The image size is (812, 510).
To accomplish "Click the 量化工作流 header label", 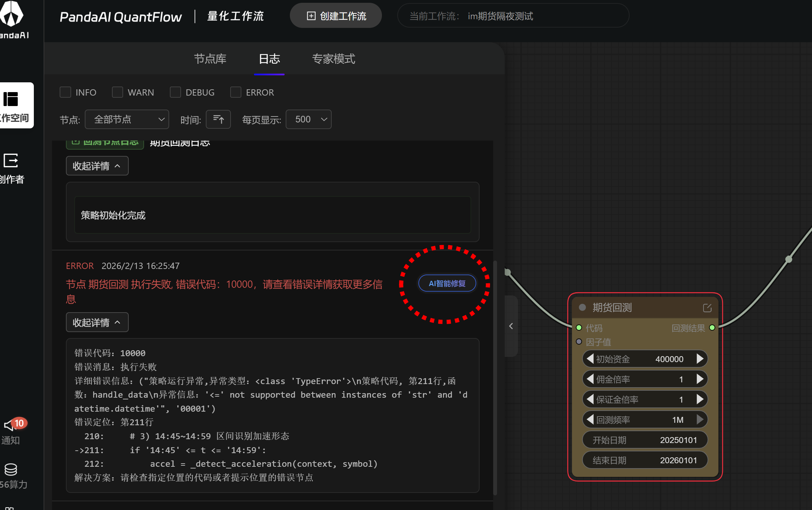I will coord(235,16).
